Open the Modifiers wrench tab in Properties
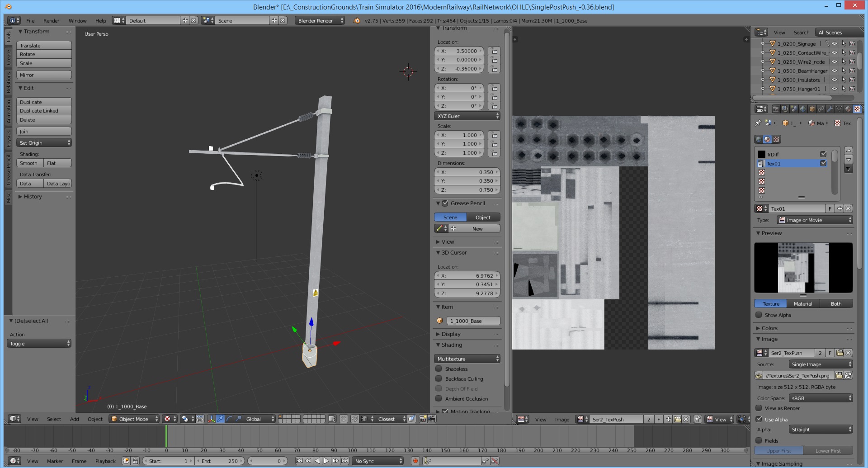 click(x=830, y=109)
